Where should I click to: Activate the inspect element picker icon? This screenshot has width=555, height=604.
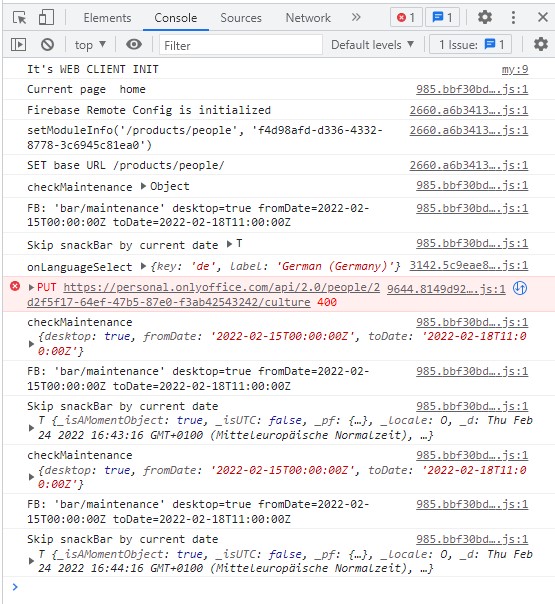[19, 18]
